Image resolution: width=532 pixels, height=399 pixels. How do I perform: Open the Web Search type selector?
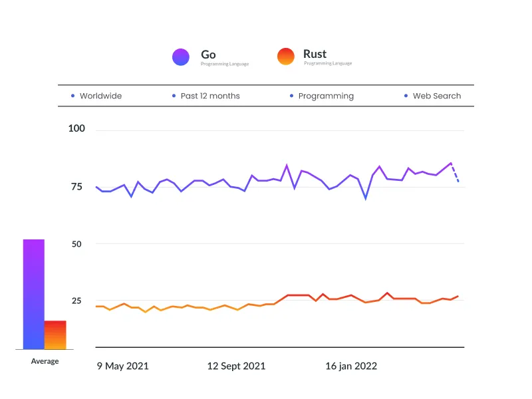(436, 96)
